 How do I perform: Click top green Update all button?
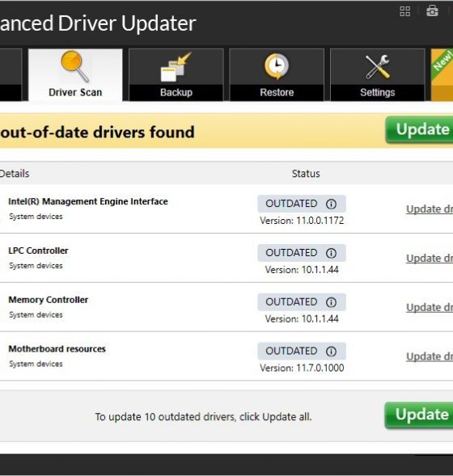419,130
